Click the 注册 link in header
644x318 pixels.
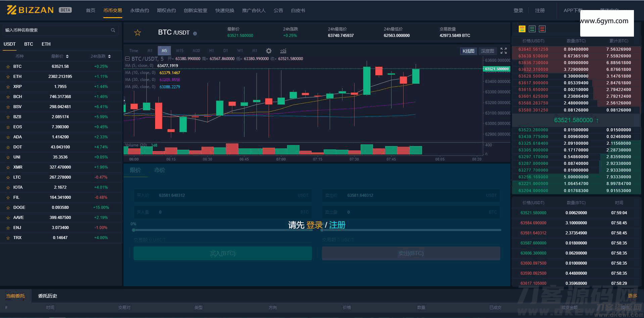coord(540,10)
